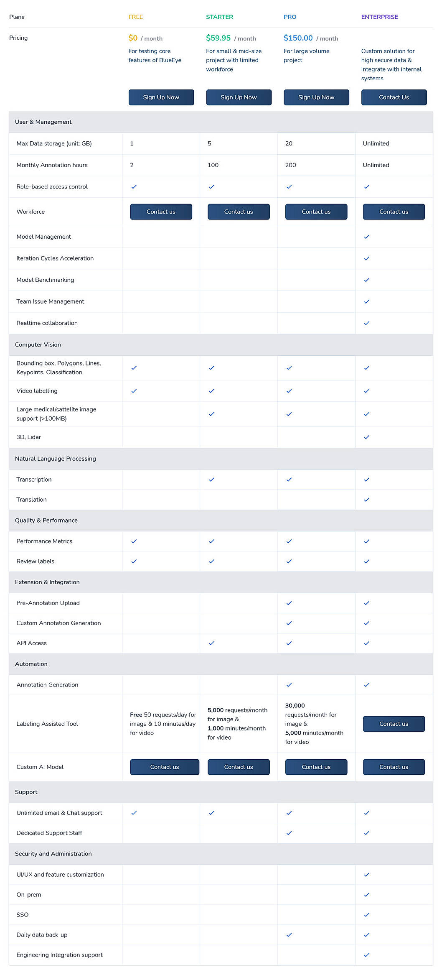The image size is (447, 980).
Task: Expand the User & Management section
Action: (x=43, y=122)
